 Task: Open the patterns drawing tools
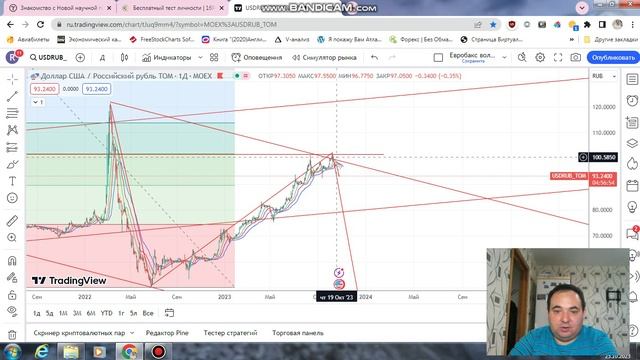pyautogui.click(x=12, y=130)
